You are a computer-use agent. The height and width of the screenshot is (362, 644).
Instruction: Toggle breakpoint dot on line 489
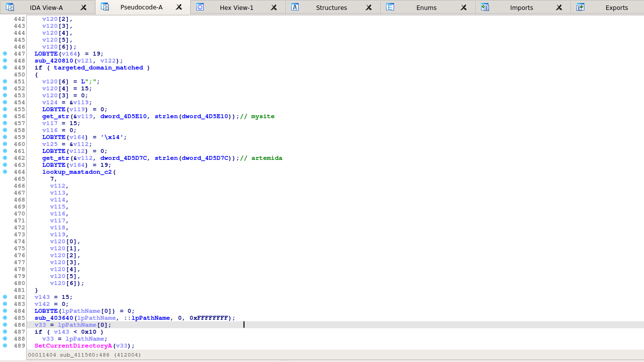click(x=5, y=346)
